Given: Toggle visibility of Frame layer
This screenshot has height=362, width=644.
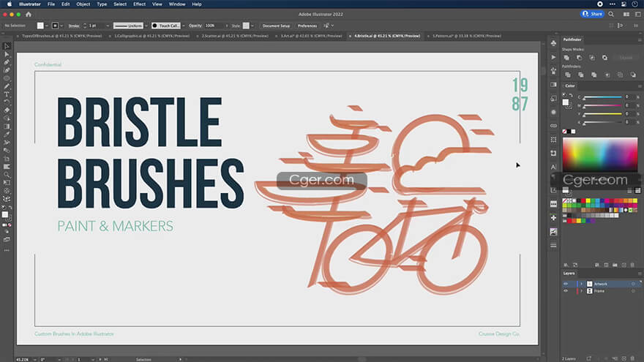Looking at the screenshot, I should coord(566,291).
